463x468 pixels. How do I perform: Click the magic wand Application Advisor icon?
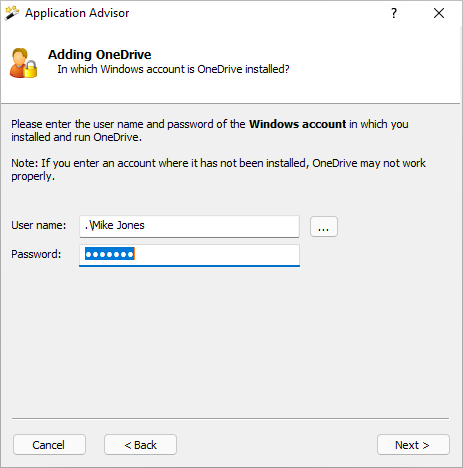pos(12,13)
